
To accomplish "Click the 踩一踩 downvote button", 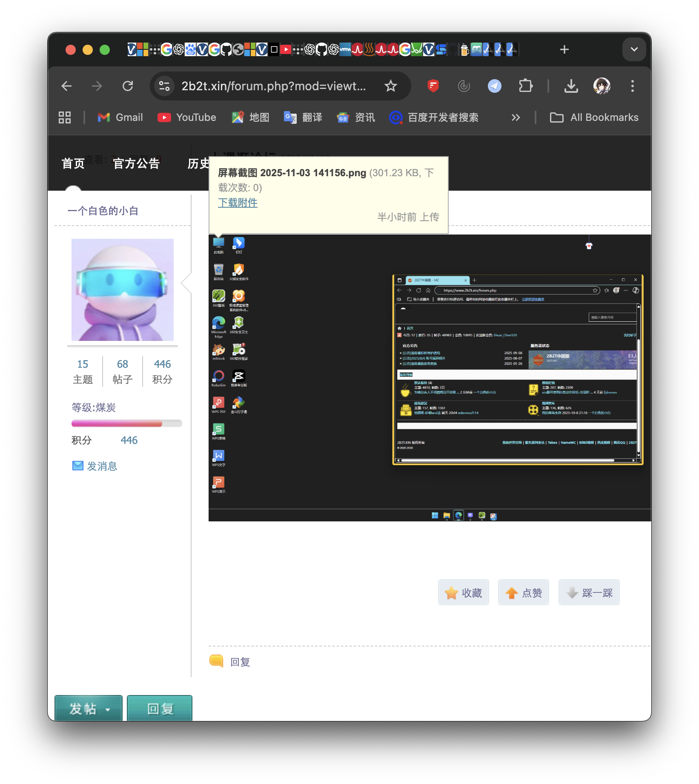I will tap(589, 592).
